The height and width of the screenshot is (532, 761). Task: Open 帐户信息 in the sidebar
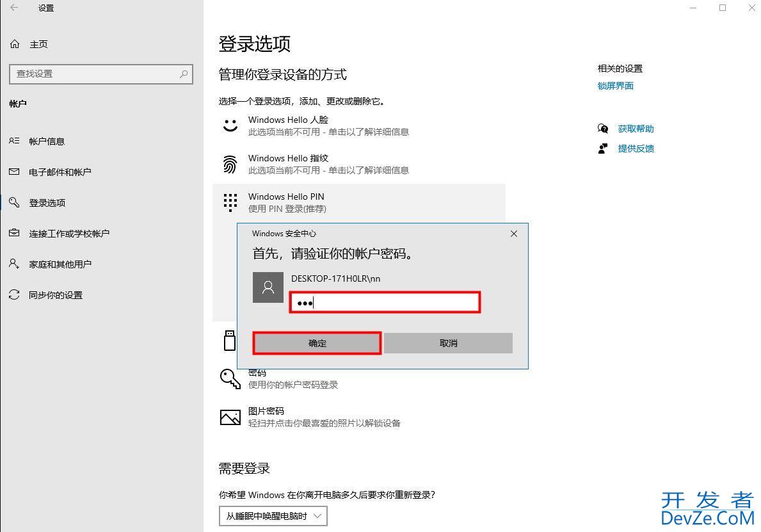click(47, 141)
